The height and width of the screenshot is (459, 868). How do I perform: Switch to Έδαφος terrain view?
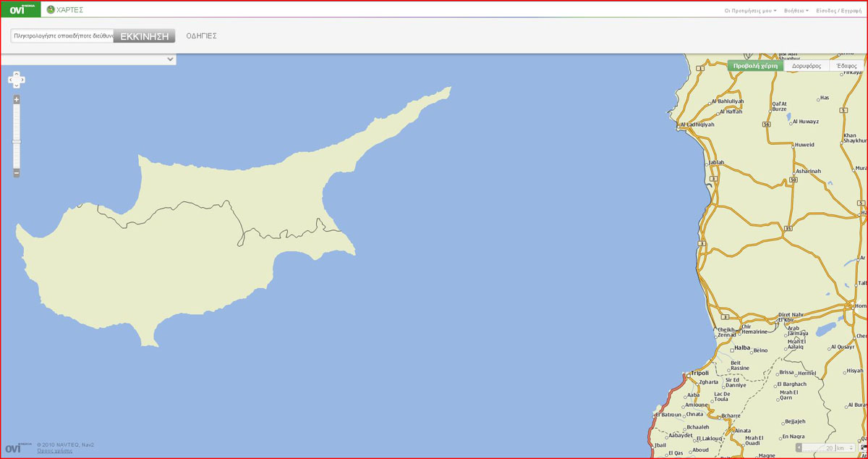click(x=846, y=66)
